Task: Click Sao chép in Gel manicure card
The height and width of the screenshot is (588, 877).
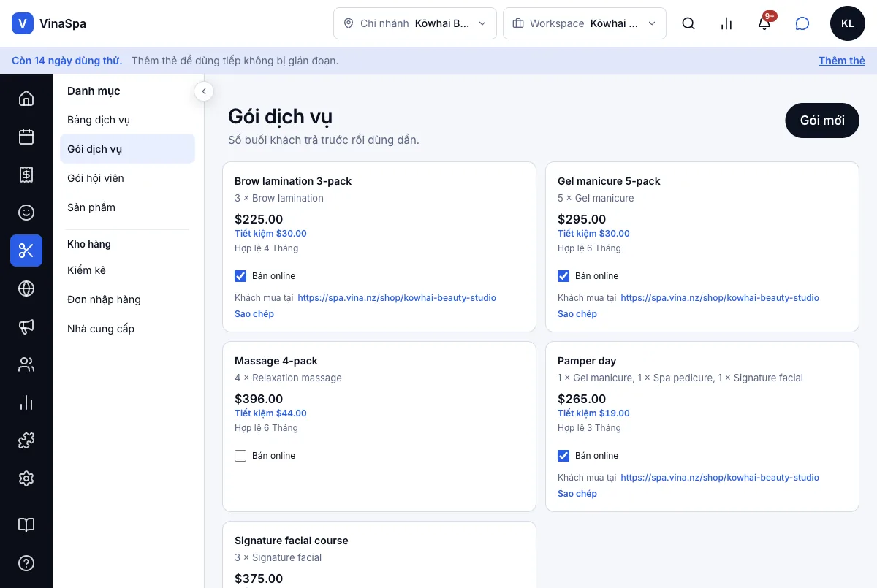Action: pos(577,314)
